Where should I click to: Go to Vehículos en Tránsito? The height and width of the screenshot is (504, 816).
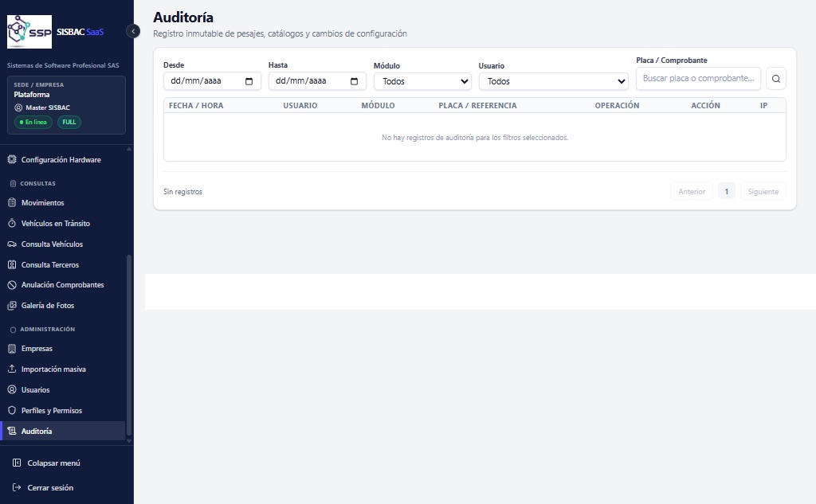[56, 223]
